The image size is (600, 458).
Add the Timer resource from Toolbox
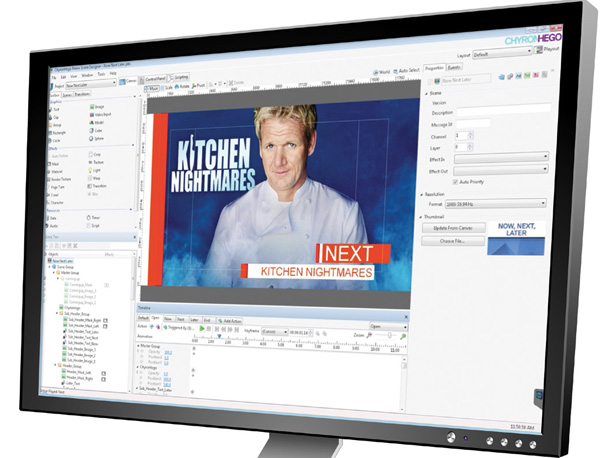(x=93, y=217)
